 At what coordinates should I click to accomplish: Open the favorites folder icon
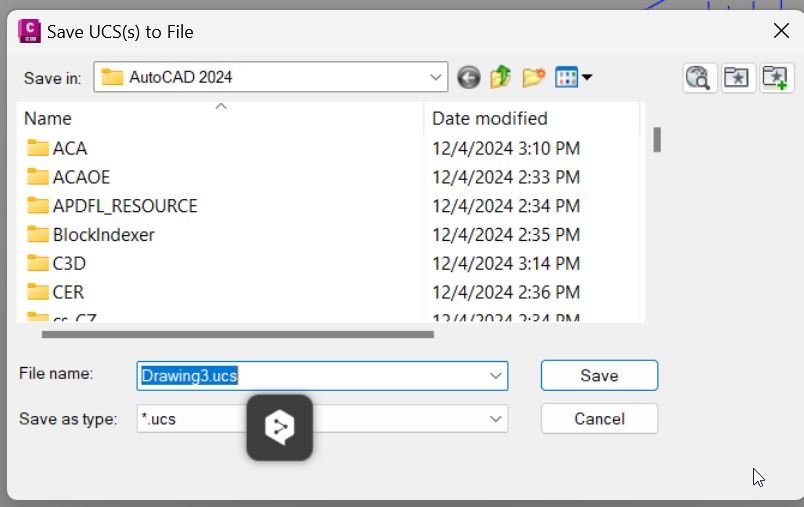click(737, 78)
